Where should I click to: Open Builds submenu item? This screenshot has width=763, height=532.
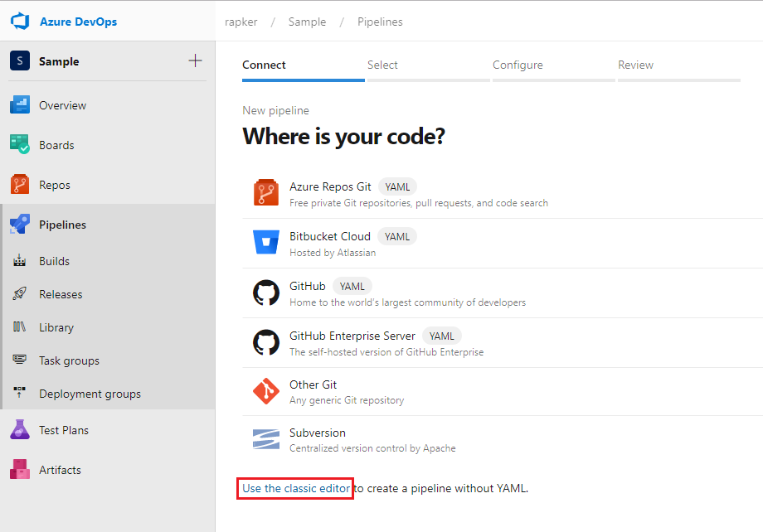55,261
